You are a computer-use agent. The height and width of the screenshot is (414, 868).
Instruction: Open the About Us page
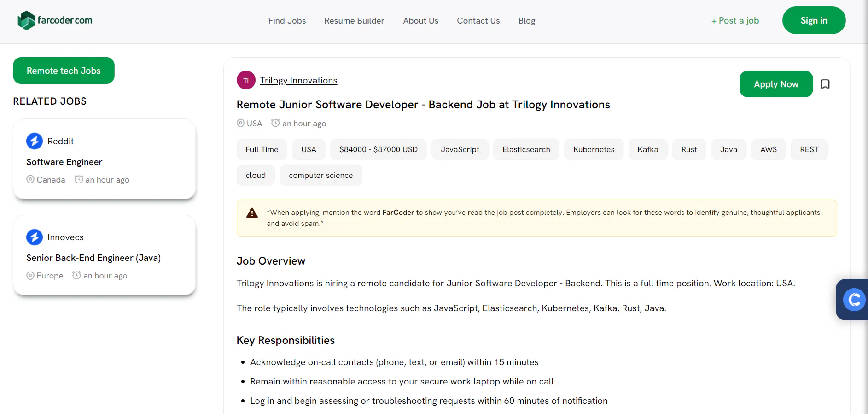(x=420, y=21)
